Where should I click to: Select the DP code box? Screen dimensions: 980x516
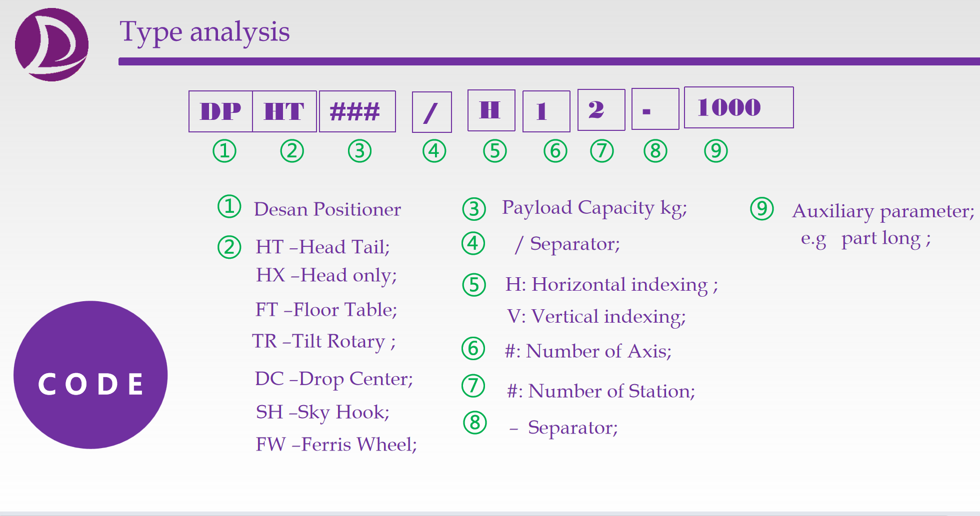[220, 111]
